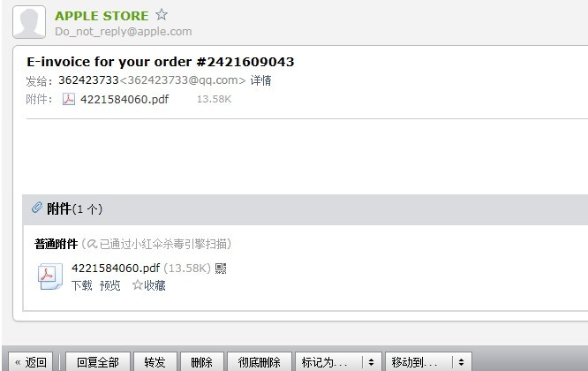Open 4221584060.pdf link in header
Screen dimensions: 588x371
124,100
